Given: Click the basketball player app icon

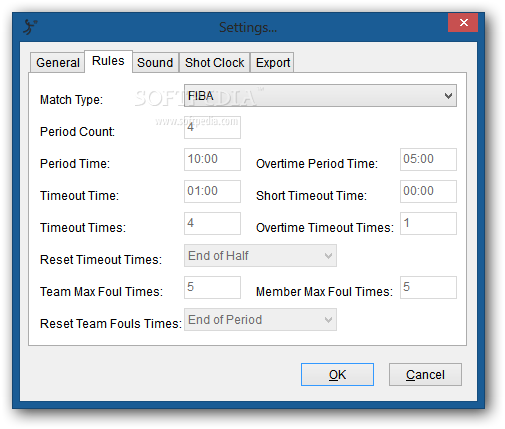Looking at the screenshot, I should [30, 27].
